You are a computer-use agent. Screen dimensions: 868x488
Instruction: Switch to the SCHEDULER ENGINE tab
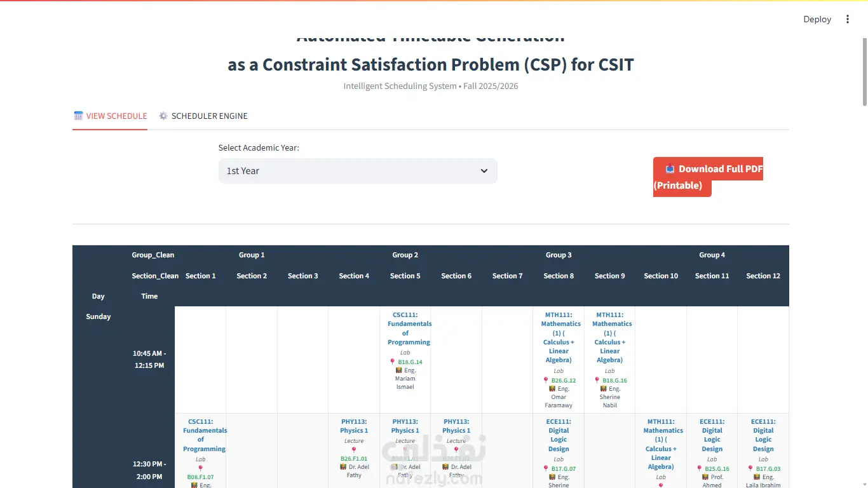point(203,116)
